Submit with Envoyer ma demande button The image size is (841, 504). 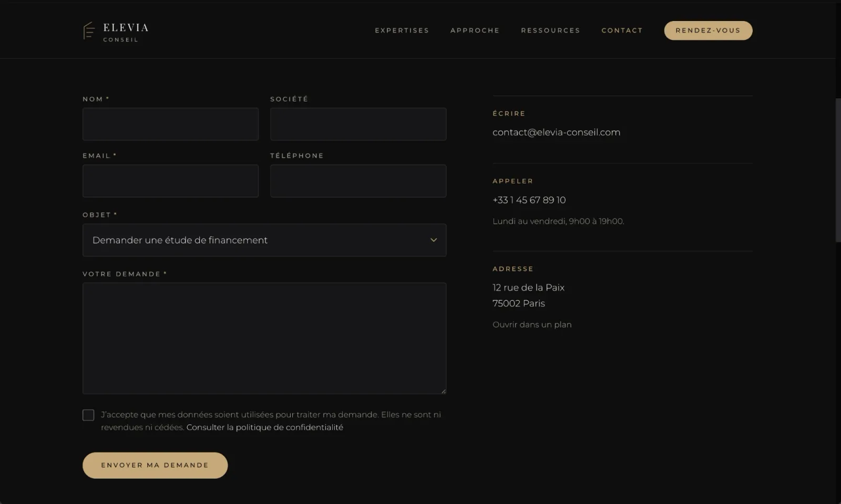coord(155,465)
